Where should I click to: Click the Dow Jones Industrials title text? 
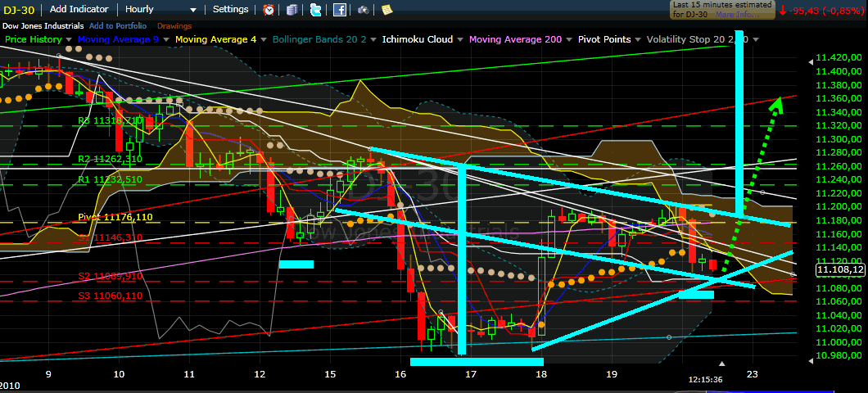43,26
